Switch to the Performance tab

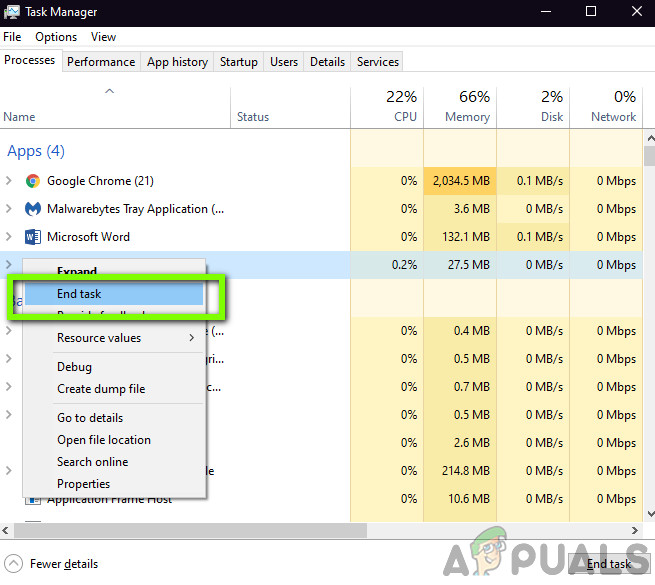coord(101,62)
